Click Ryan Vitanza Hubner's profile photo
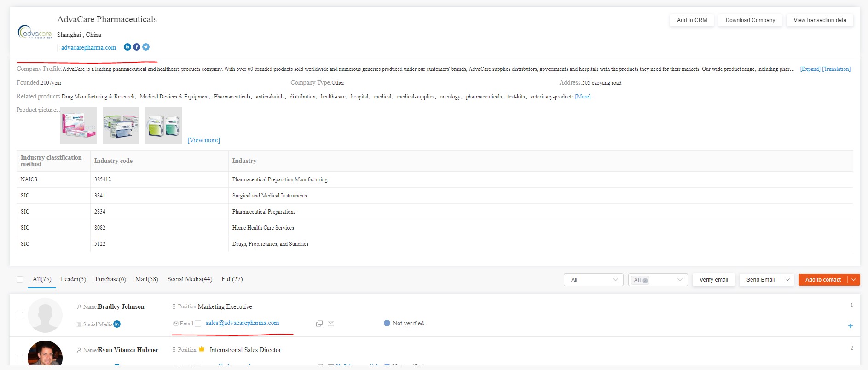Image resolution: width=868 pixels, height=370 pixels. pyautogui.click(x=45, y=353)
